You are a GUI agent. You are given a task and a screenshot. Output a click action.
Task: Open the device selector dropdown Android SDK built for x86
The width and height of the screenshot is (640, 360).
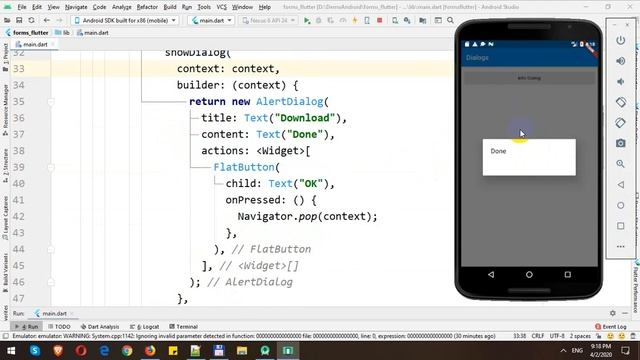[124, 20]
